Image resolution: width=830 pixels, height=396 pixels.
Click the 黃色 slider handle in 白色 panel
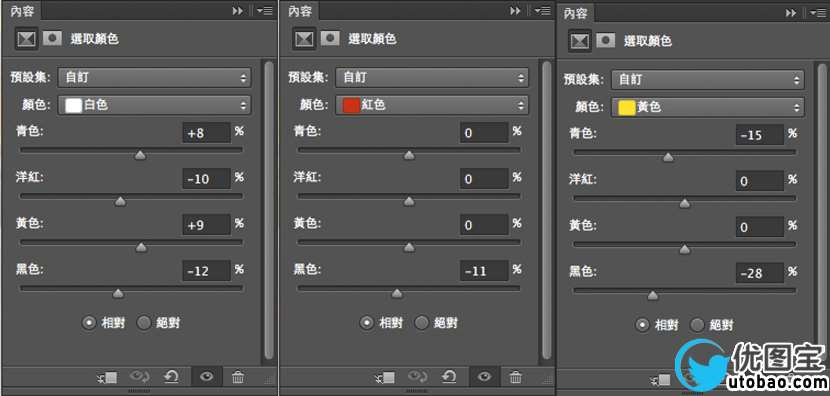(141, 247)
